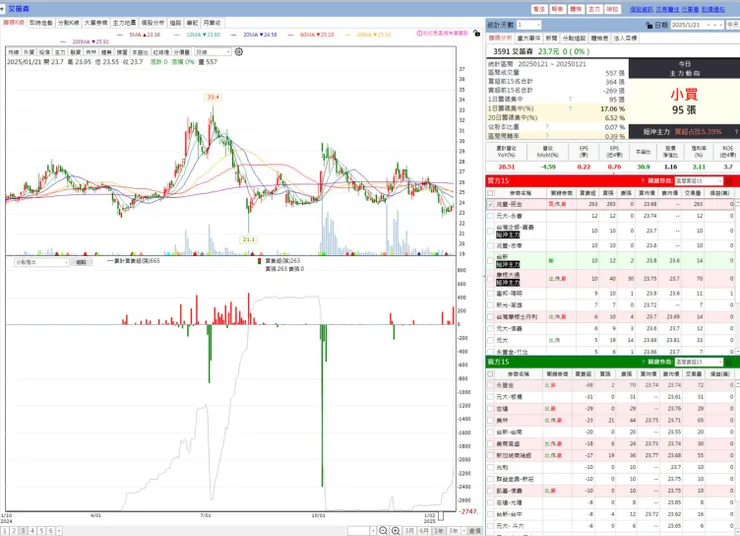Check the 美林 seller row checkbox

490,420
